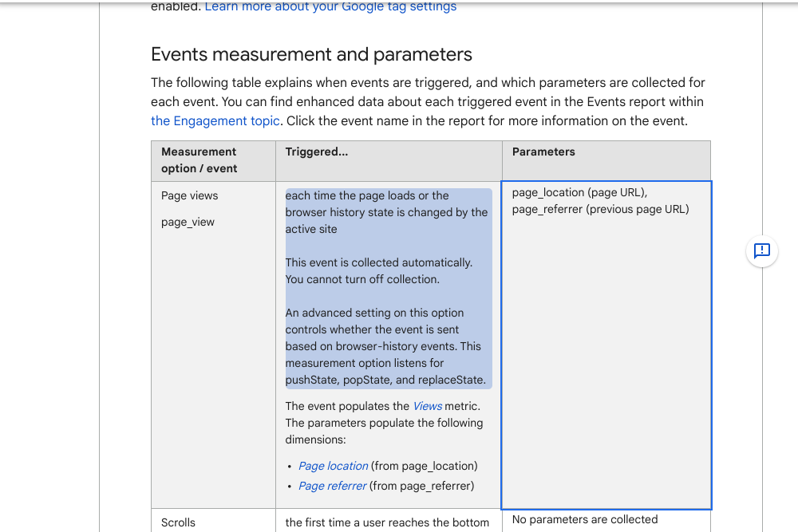
Task: Click 'the first time a user reaches the bottom' text
Action: click(x=387, y=523)
